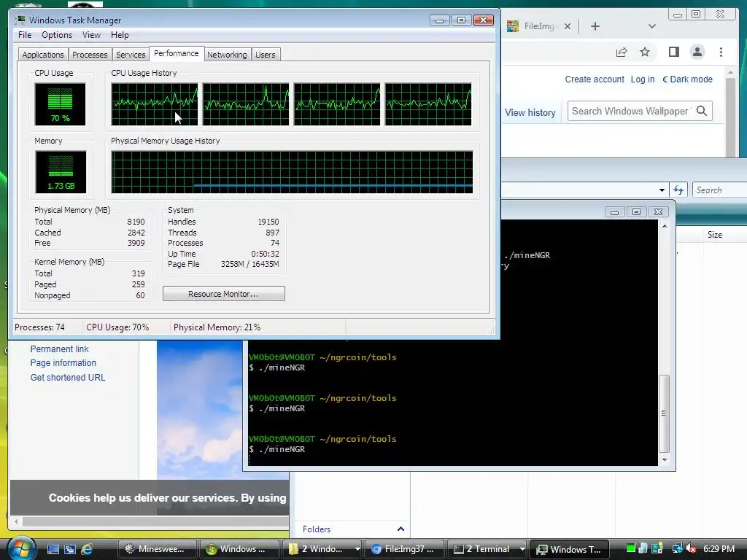Screen dimensions: 747x560
Task: Close the File:Img Chrome tab
Action: [568, 26]
